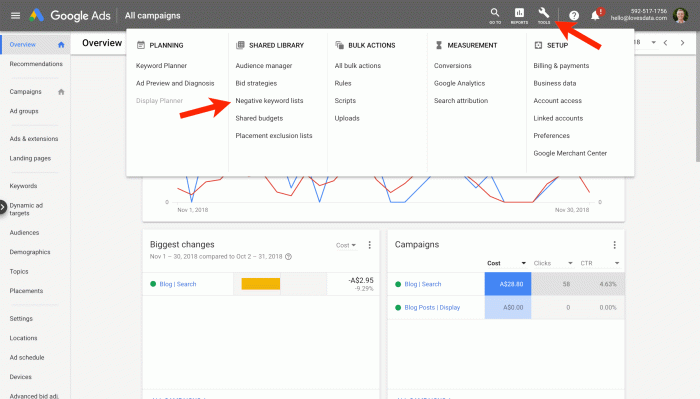
Task: Open Billing & payments
Action: point(561,66)
